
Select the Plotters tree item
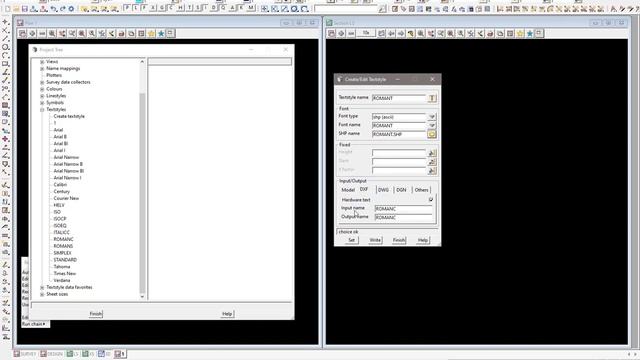[x=54, y=76]
